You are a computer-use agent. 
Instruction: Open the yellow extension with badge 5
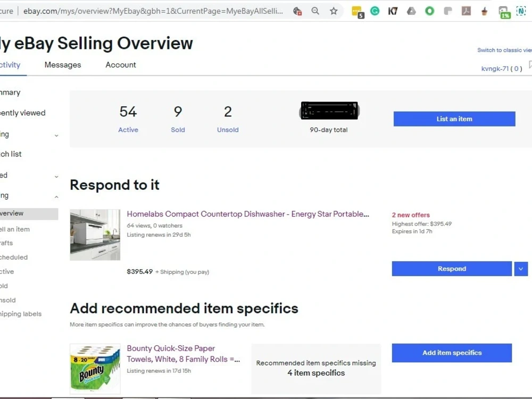(x=358, y=12)
